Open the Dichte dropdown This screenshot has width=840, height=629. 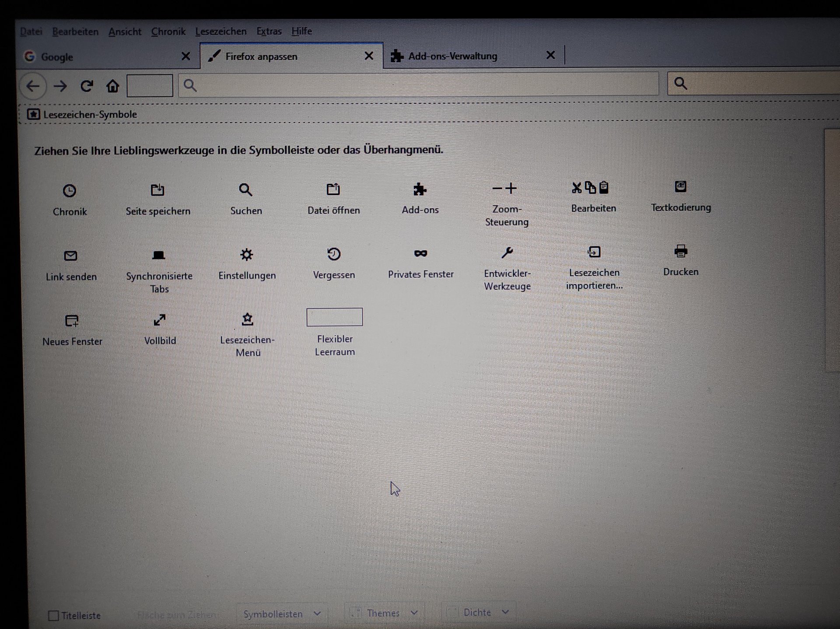point(481,612)
